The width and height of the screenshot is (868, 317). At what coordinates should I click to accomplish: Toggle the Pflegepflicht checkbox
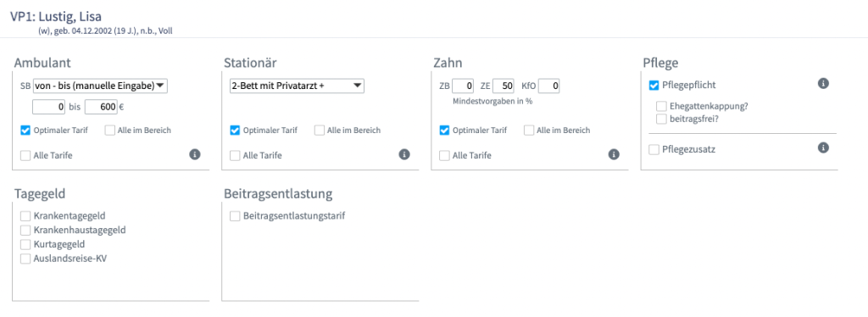(654, 86)
